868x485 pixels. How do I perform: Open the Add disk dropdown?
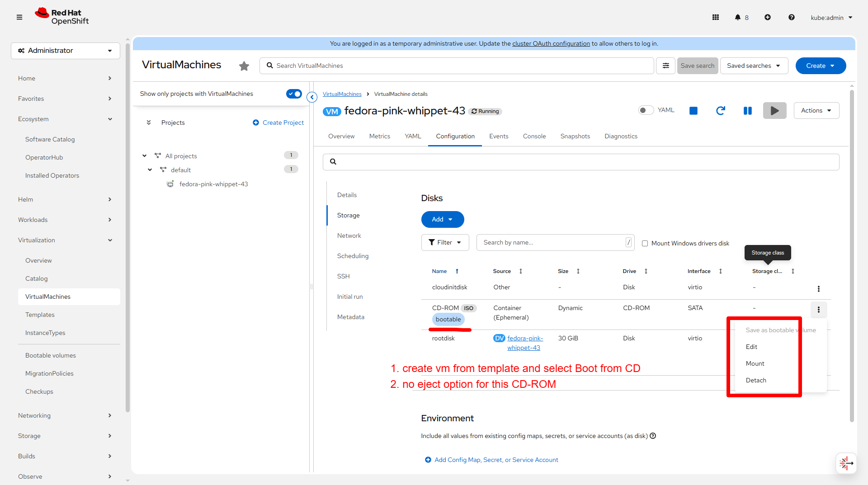[443, 219]
